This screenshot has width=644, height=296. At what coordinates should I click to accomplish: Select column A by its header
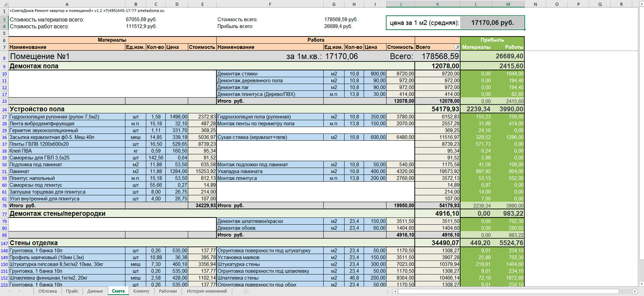pyautogui.click(x=67, y=4)
